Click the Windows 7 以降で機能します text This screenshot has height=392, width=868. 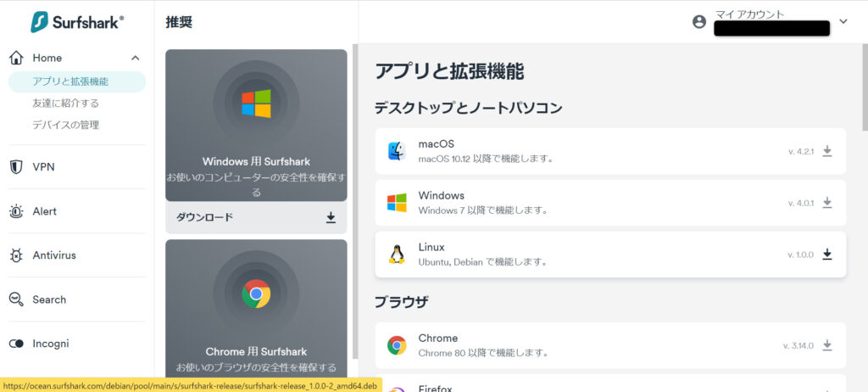coord(482,210)
